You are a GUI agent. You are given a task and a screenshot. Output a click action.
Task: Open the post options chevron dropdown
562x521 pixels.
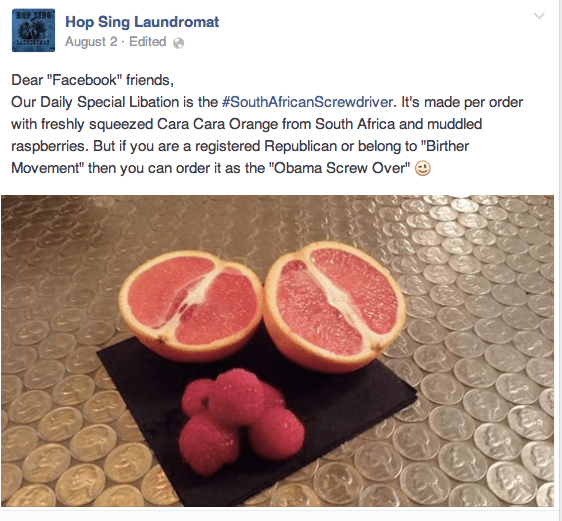click(539, 16)
